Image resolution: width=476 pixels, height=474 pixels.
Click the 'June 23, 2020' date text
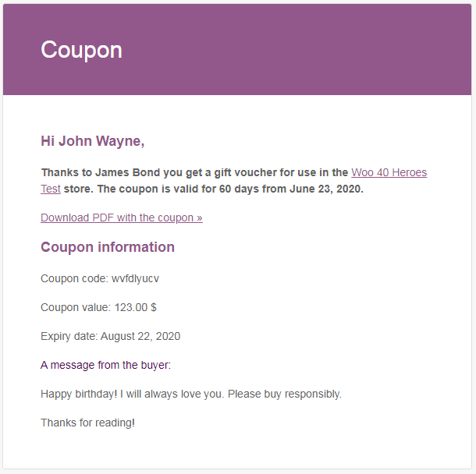tap(326, 189)
